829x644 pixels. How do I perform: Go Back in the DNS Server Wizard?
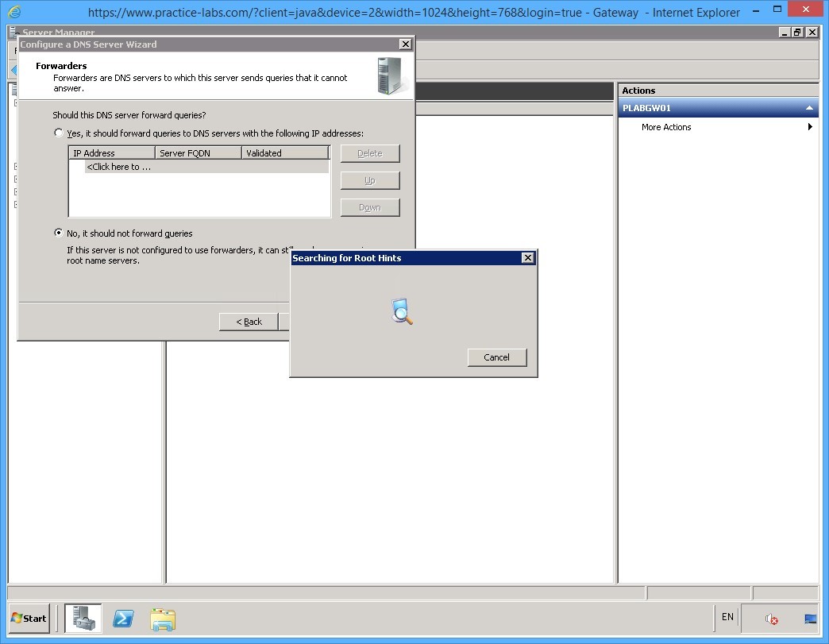[249, 322]
